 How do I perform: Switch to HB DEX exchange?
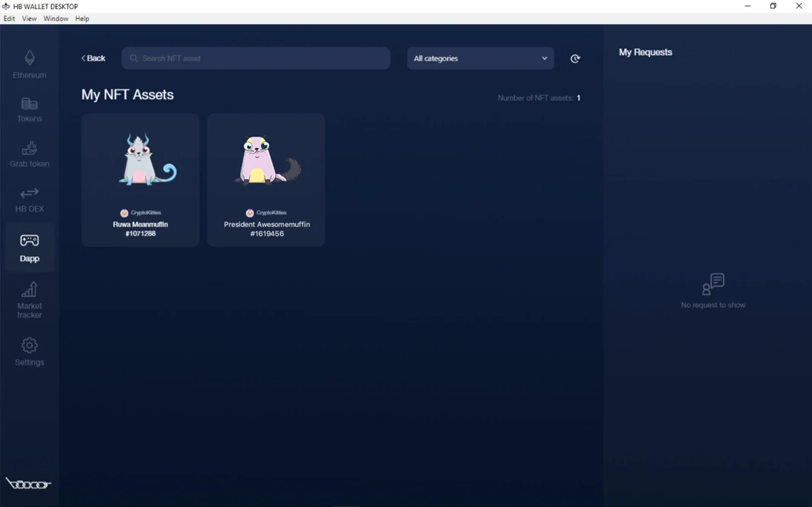[29, 199]
